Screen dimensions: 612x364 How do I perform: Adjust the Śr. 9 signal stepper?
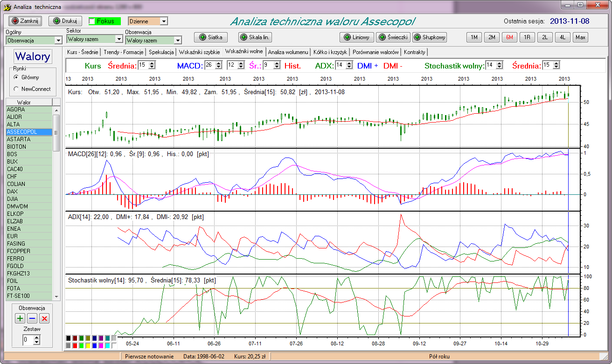click(277, 65)
